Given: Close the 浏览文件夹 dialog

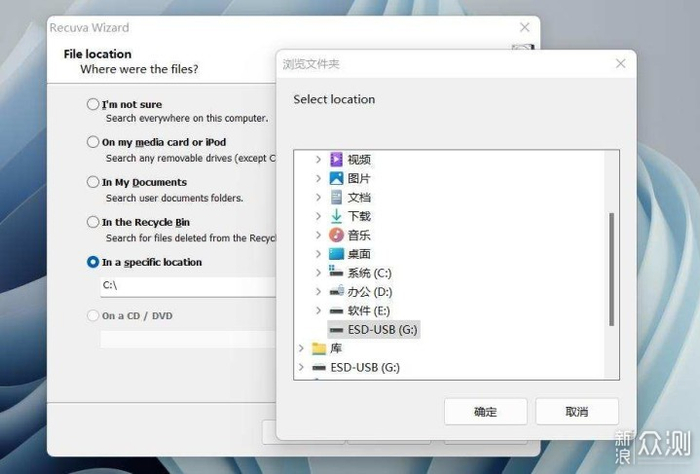Looking at the screenshot, I should tap(621, 63).
